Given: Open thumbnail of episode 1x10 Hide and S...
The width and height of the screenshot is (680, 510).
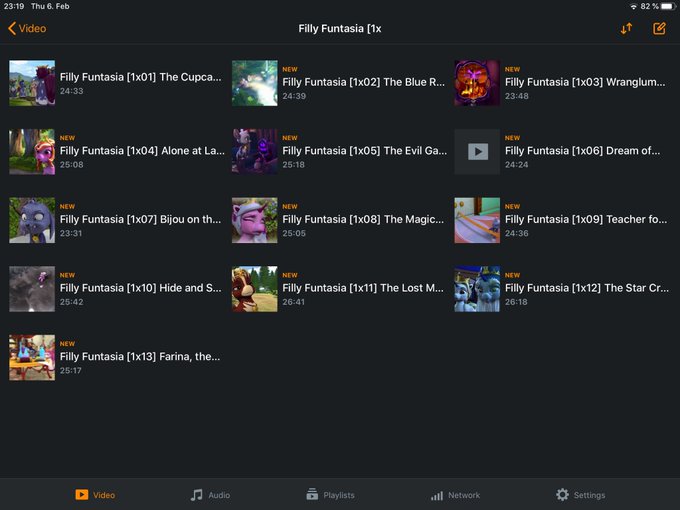Looking at the screenshot, I should (x=32, y=289).
